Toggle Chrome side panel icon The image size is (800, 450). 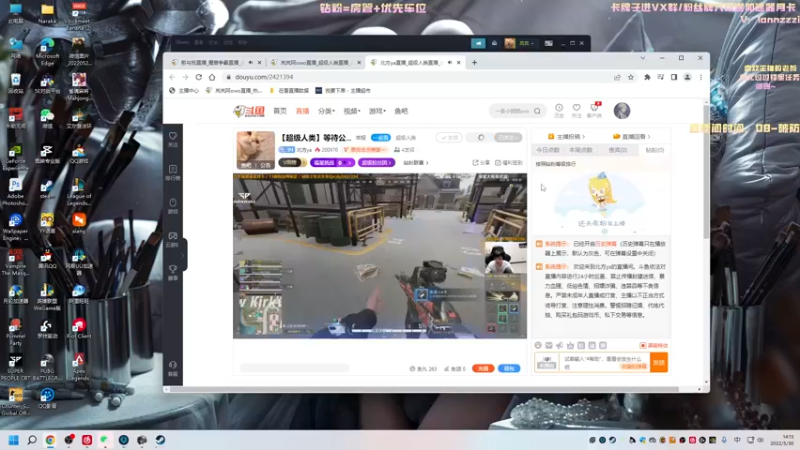coord(674,77)
